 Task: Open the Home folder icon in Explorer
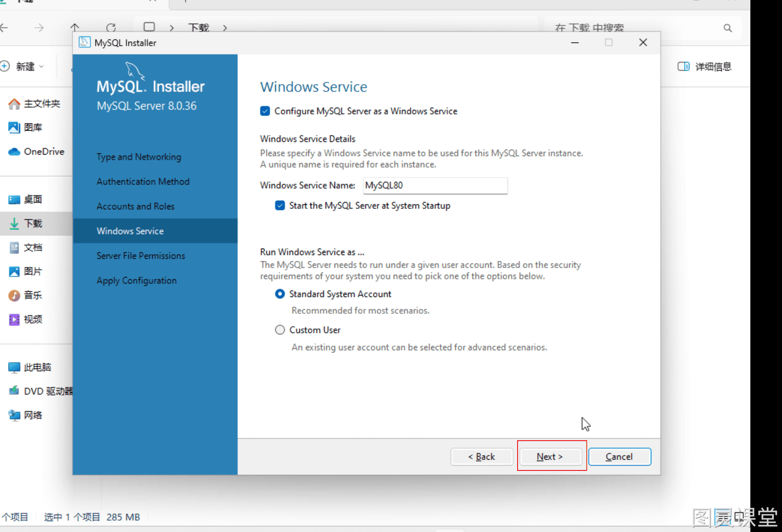click(14, 104)
